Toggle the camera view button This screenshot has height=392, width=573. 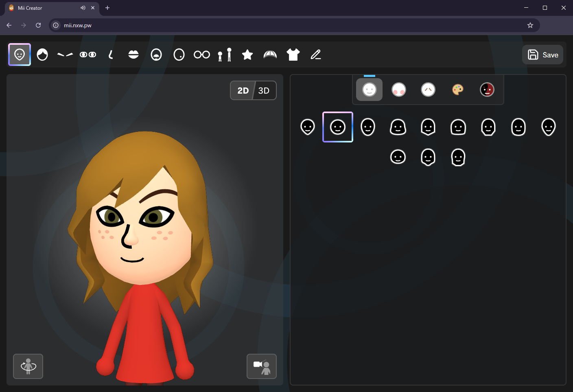pyautogui.click(x=262, y=366)
